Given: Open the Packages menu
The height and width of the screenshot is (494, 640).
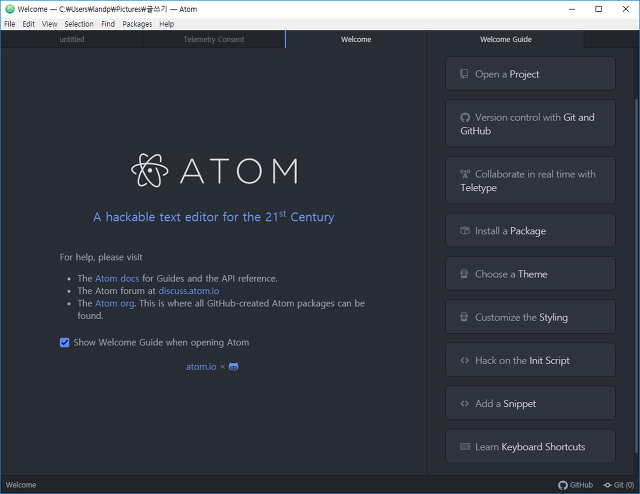Looking at the screenshot, I should [137, 24].
